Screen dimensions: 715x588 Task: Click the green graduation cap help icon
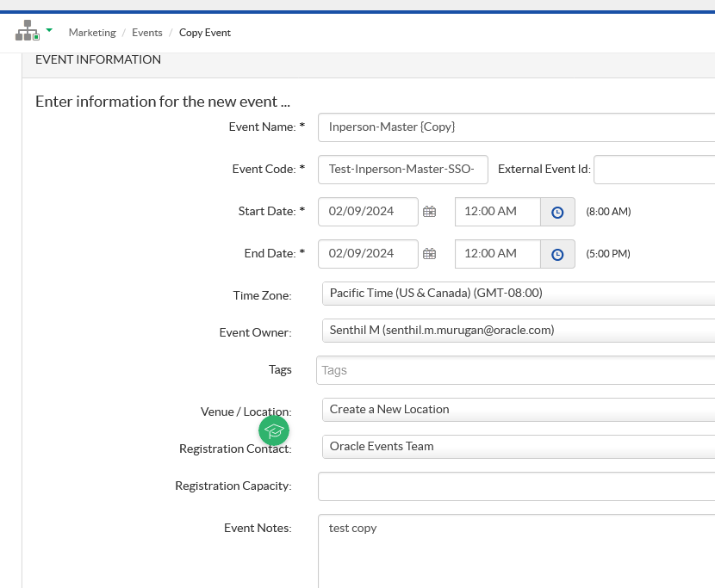click(x=274, y=430)
